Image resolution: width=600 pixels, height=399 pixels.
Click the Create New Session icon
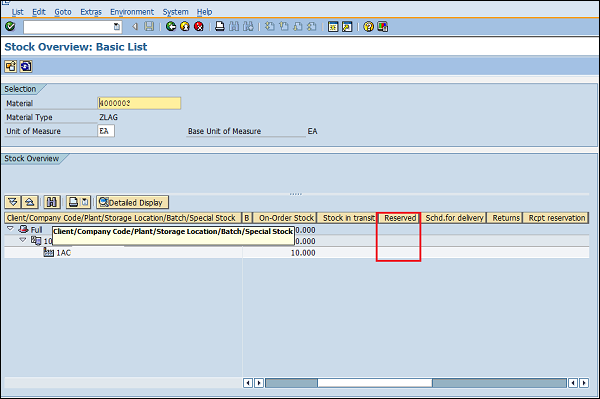point(333,26)
